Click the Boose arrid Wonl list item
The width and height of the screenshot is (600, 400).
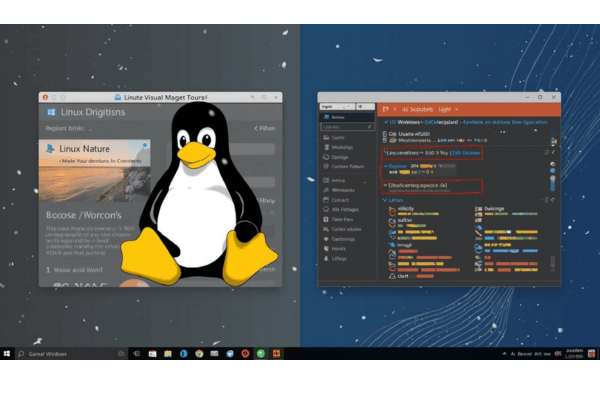pos(75,270)
